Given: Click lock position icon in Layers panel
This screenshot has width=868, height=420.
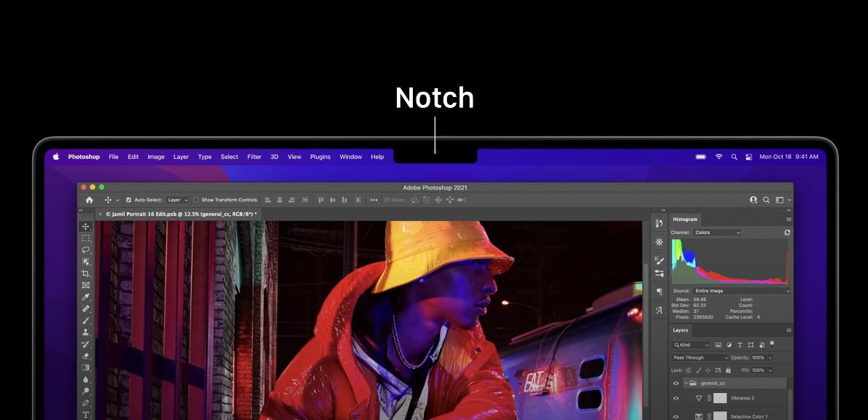Looking at the screenshot, I should pos(708,370).
